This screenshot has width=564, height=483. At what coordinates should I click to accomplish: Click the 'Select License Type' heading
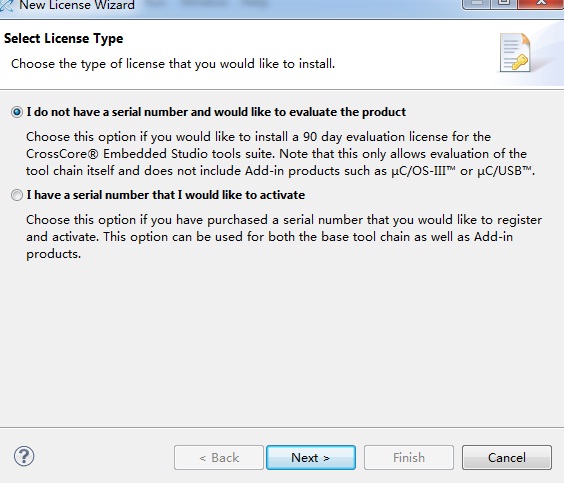tap(63, 38)
